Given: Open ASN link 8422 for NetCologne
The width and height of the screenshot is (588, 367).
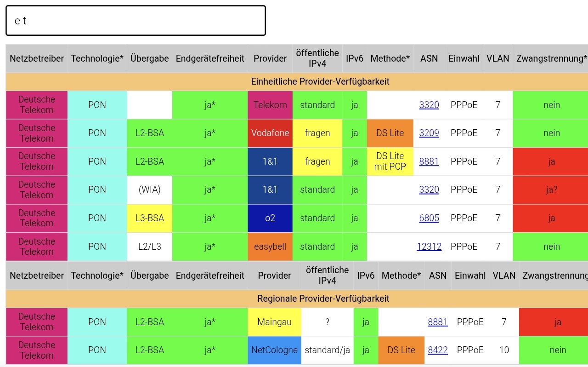Looking at the screenshot, I should [438, 350].
